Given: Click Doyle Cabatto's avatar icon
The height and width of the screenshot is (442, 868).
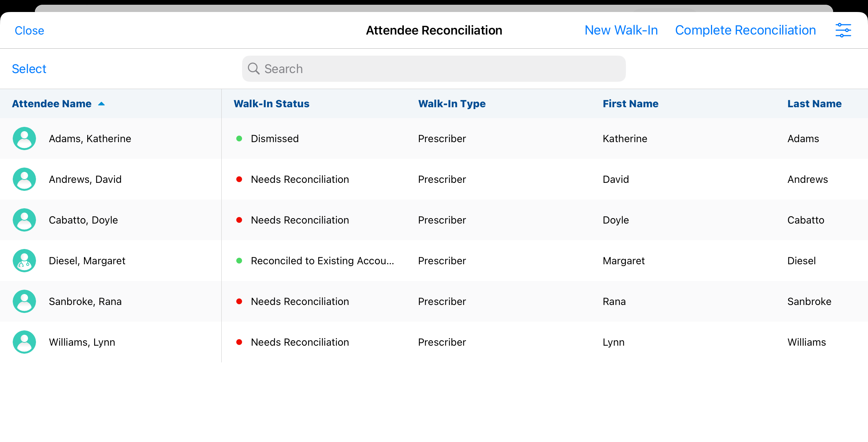Looking at the screenshot, I should [24, 220].
